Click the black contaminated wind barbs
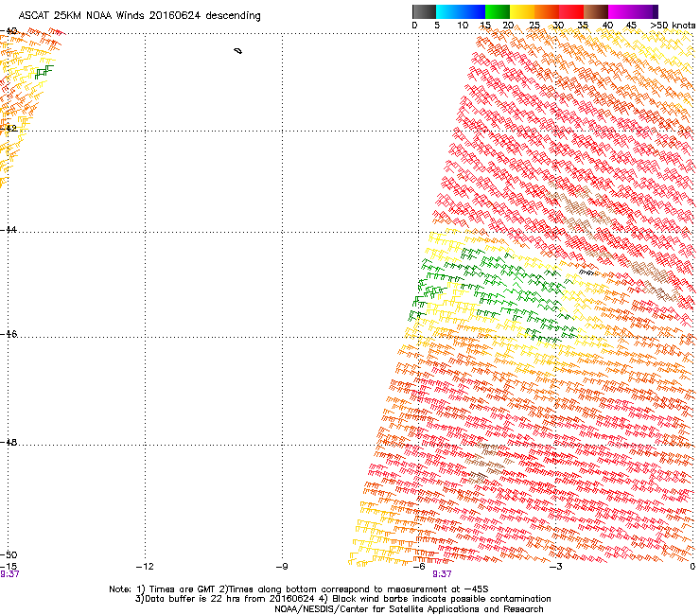 587,272
